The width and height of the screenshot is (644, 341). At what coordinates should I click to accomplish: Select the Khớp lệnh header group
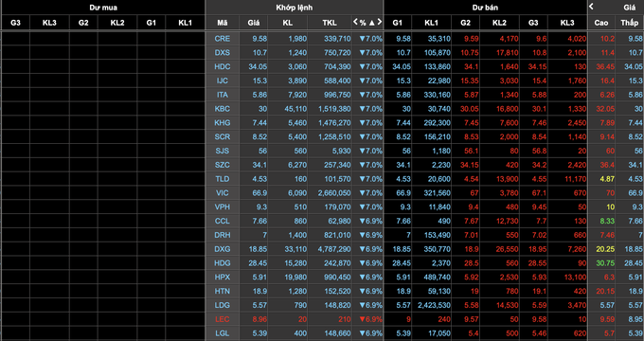tap(295, 8)
